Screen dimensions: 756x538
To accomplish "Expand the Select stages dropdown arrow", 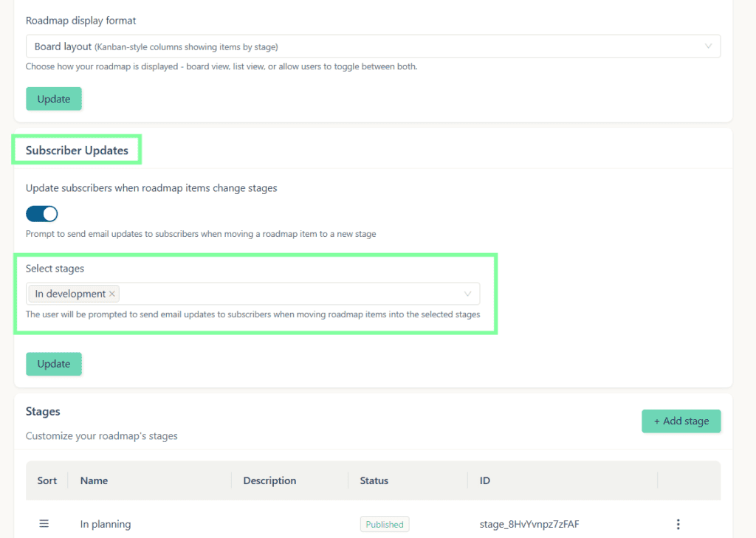I will (x=467, y=294).
